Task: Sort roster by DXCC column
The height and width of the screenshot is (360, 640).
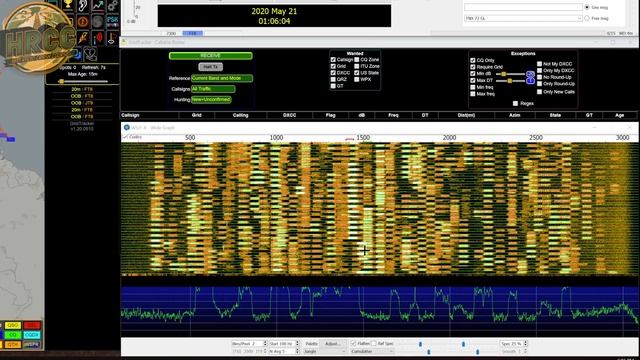Action: (289, 116)
